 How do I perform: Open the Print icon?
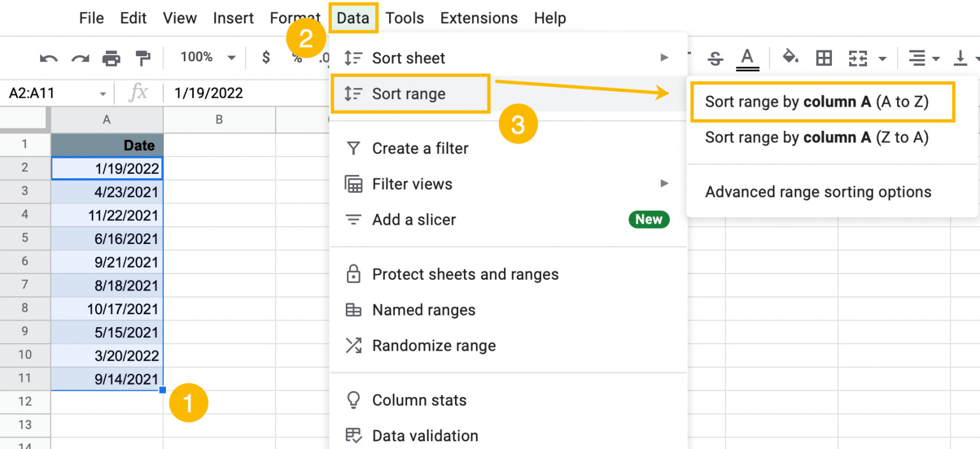tap(112, 57)
